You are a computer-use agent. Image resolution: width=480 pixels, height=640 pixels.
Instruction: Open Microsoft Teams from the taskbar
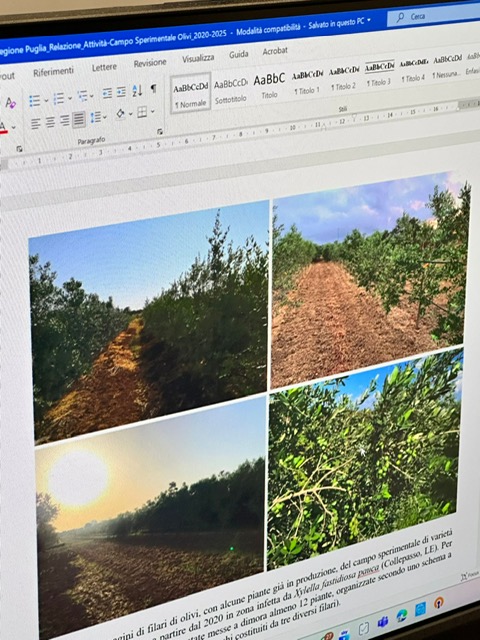[x=382, y=622]
